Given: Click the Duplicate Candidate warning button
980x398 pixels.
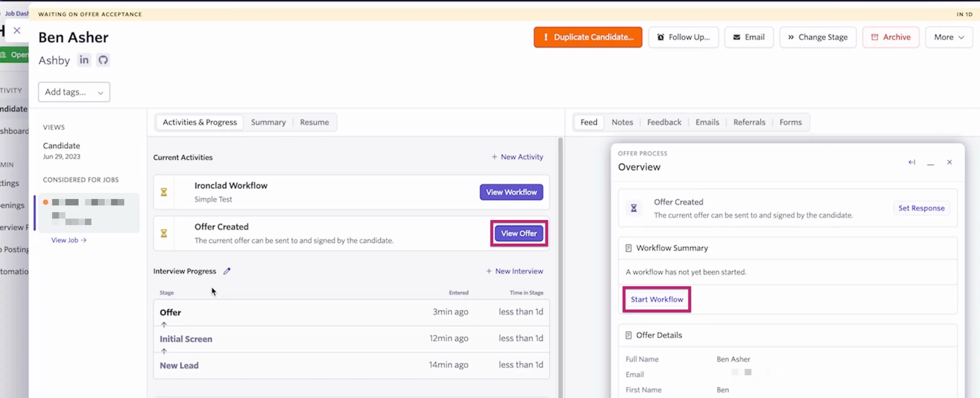Looking at the screenshot, I should coord(587,37).
